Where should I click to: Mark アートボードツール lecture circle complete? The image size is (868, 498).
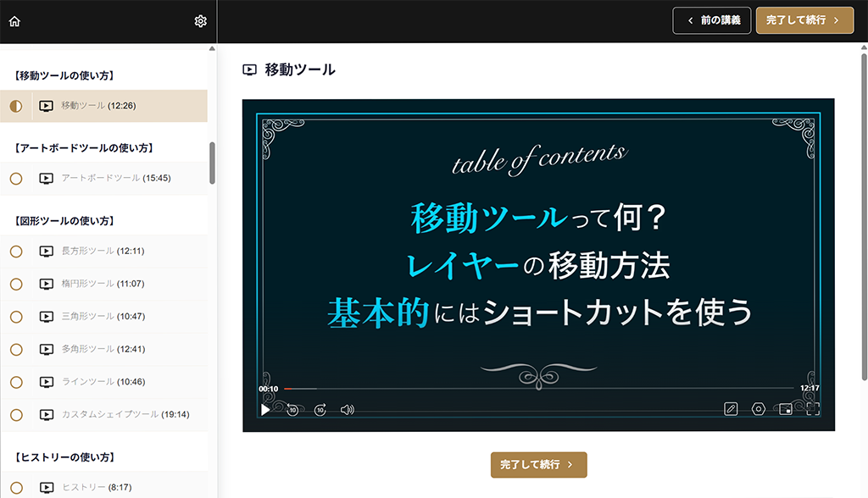[16, 178]
